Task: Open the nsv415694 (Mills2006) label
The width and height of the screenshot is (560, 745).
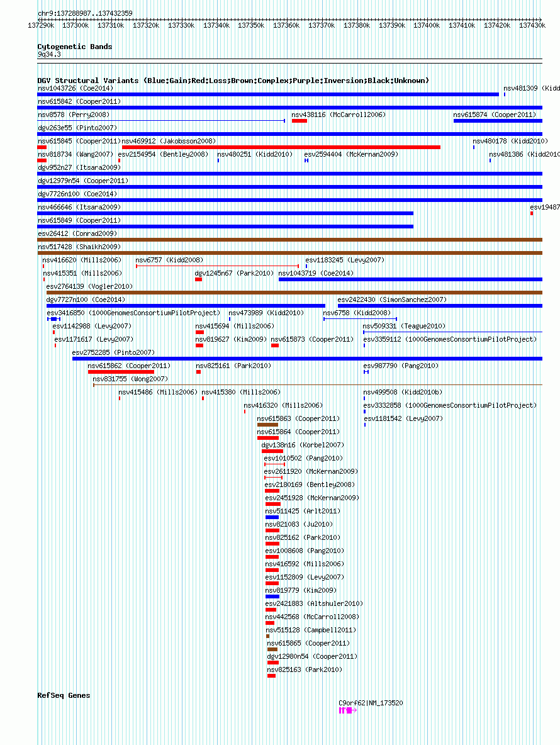Action: click(235, 327)
